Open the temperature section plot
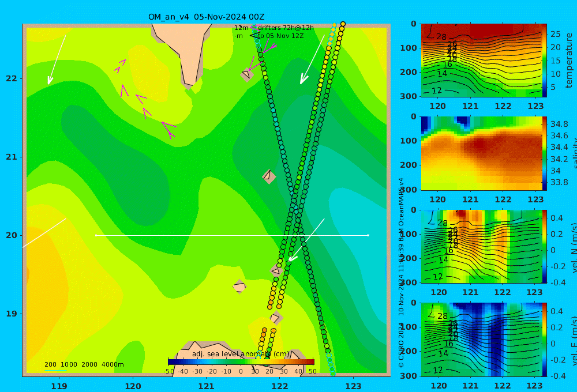The image size is (577, 392). pos(481,61)
